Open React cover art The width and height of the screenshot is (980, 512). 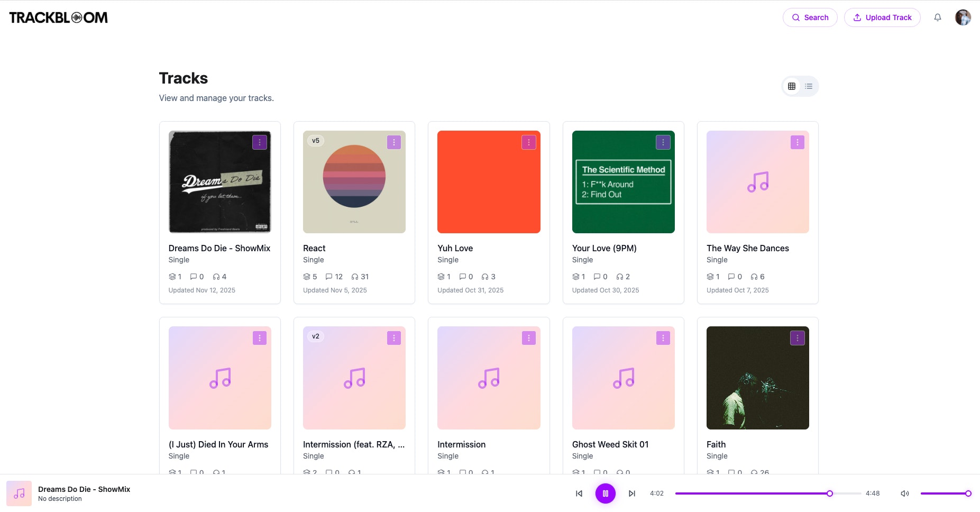coord(354,182)
